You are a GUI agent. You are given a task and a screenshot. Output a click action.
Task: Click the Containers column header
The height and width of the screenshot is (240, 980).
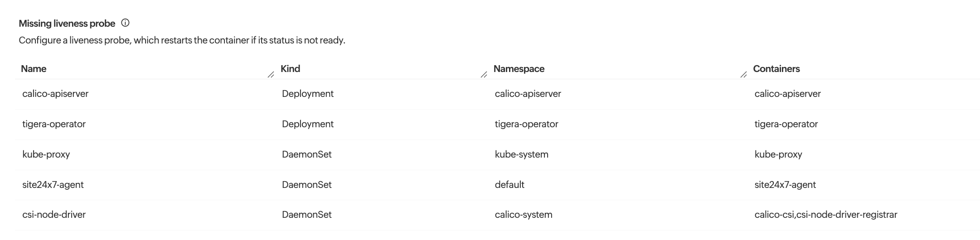click(x=776, y=69)
